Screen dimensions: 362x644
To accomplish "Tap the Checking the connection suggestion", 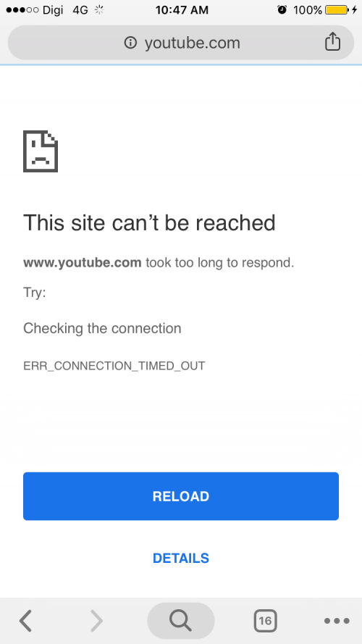I will [102, 329].
